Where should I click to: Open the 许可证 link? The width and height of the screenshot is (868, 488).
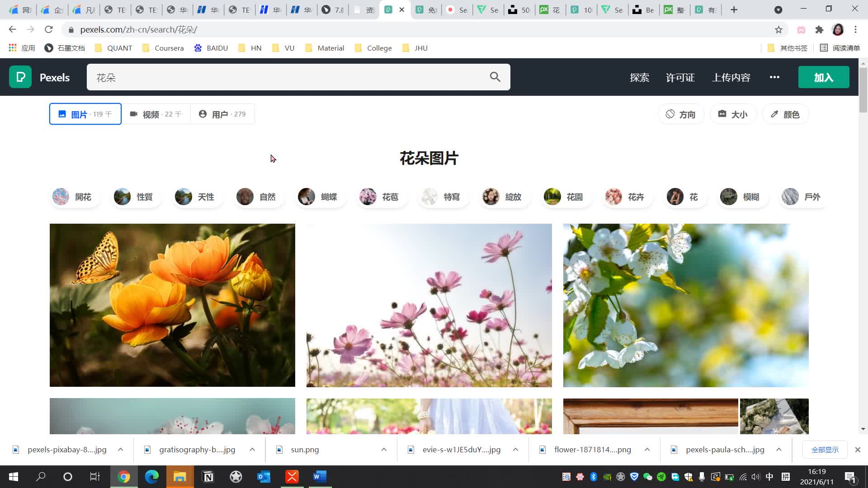click(x=680, y=77)
